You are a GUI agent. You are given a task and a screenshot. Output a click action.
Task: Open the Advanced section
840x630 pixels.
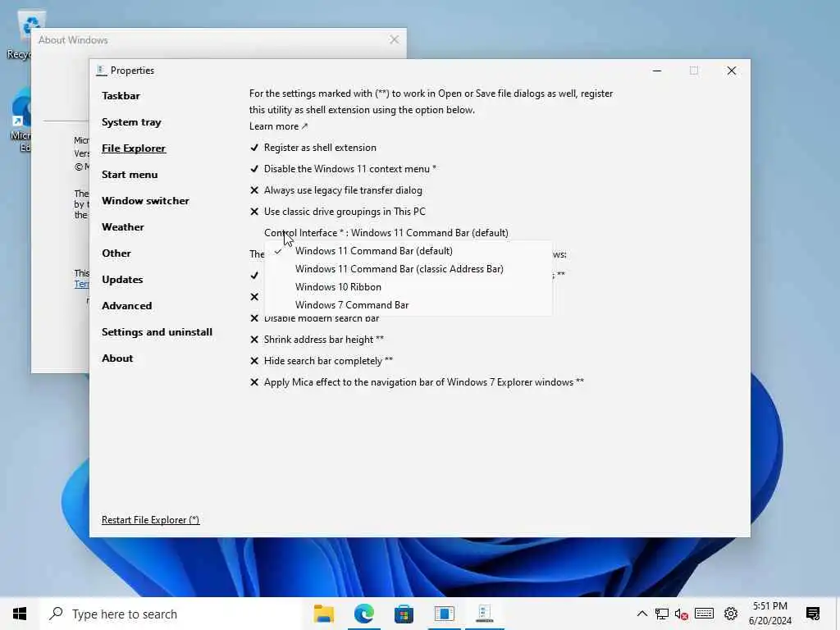(x=126, y=306)
